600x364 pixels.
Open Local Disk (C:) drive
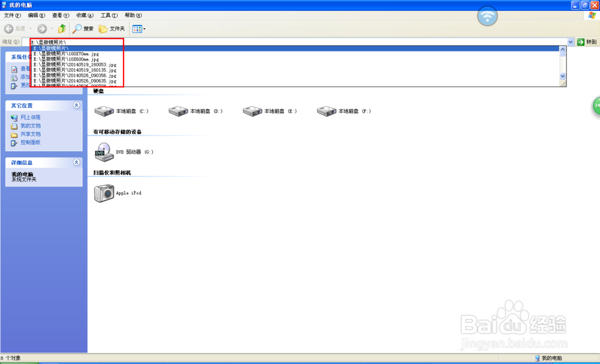click(x=121, y=112)
